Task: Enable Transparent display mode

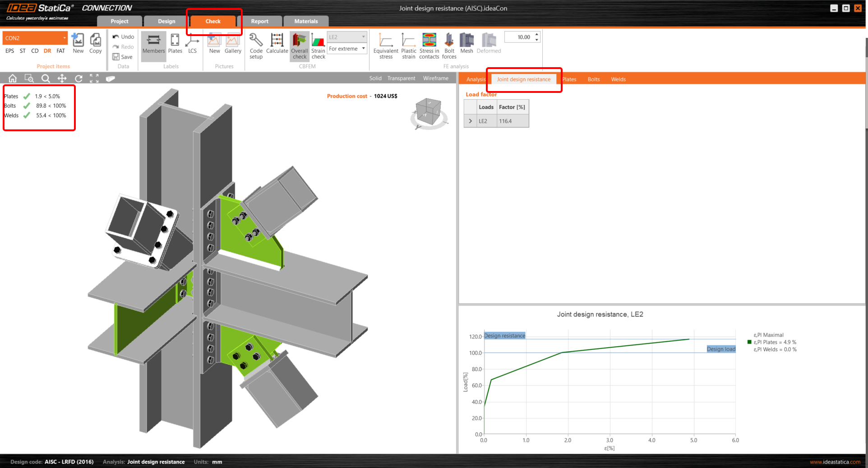Action: 401,78
